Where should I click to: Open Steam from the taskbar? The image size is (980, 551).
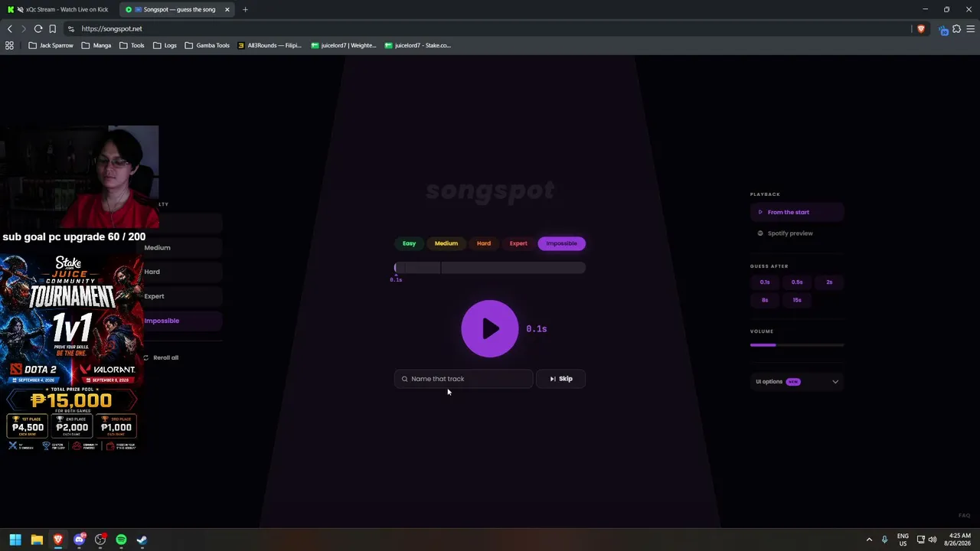pyautogui.click(x=142, y=540)
